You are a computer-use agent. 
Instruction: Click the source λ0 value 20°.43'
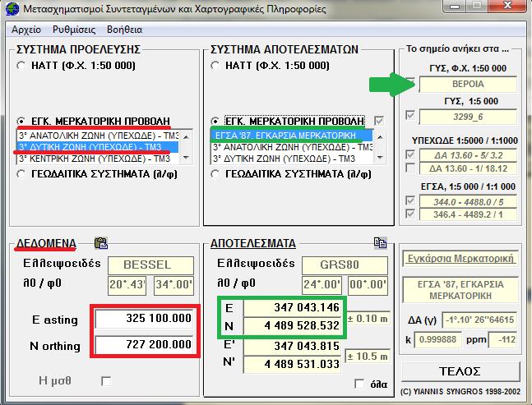coord(127,285)
